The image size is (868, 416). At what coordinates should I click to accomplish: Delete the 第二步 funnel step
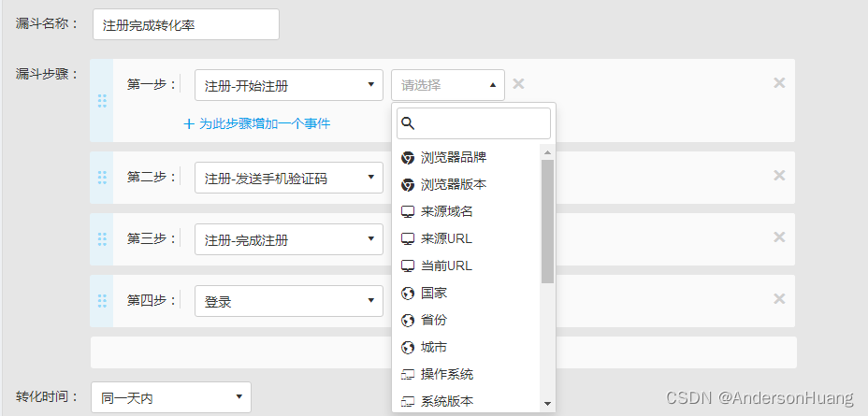tap(779, 176)
